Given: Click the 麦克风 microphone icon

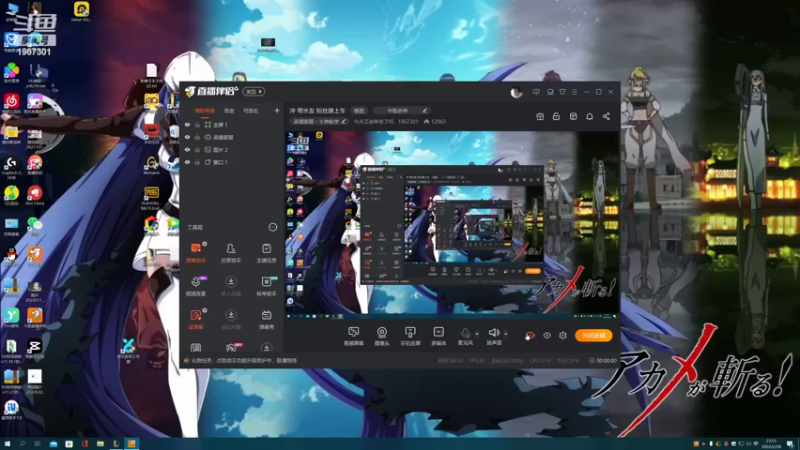Looking at the screenshot, I should 465,333.
